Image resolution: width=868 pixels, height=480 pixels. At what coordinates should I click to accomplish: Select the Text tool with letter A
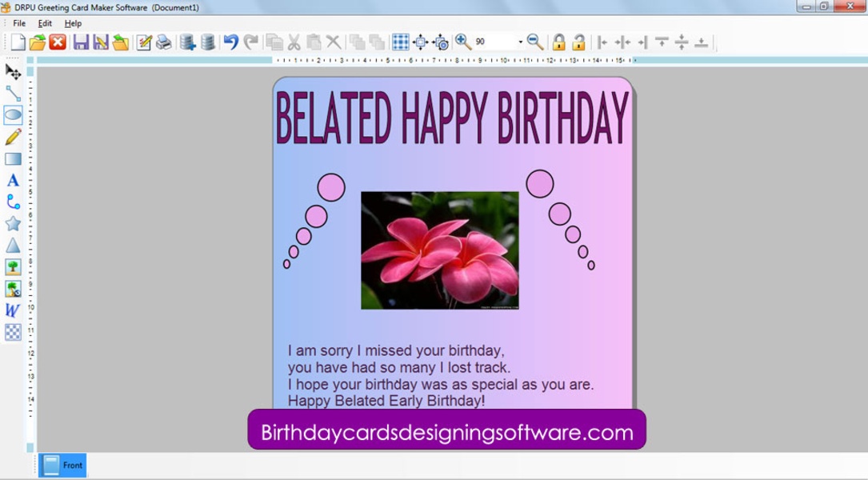pos(13,180)
